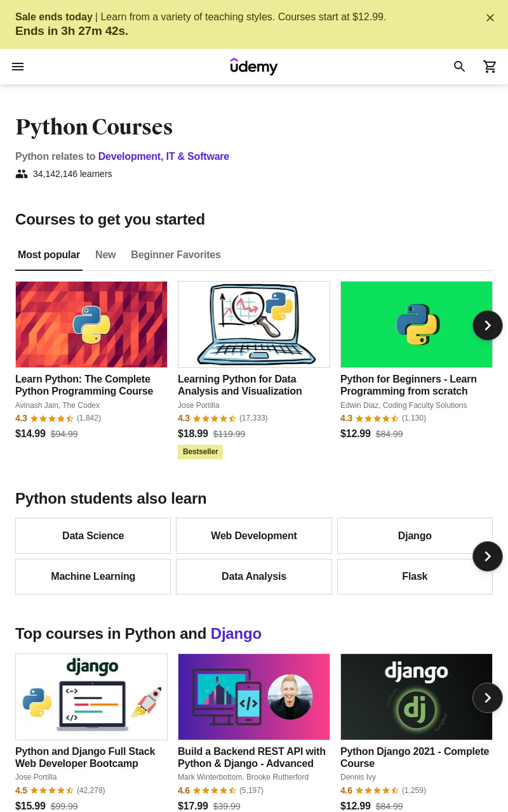Click the $14.99 price
Image resolution: width=508 pixels, height=812 pixels.
click(30, 434)
